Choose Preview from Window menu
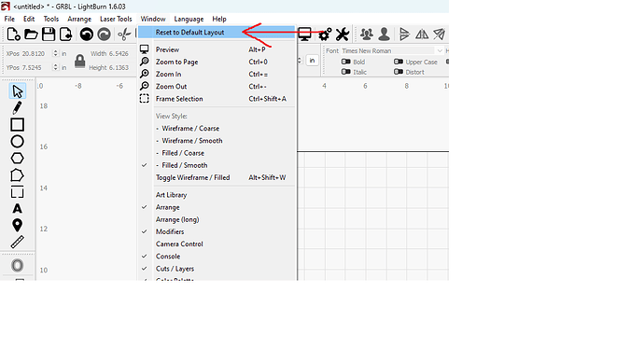644x362 pixels. coord(217,49)
